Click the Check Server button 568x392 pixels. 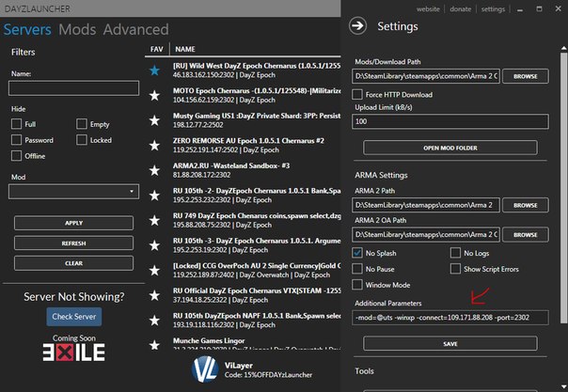[74, 317]
